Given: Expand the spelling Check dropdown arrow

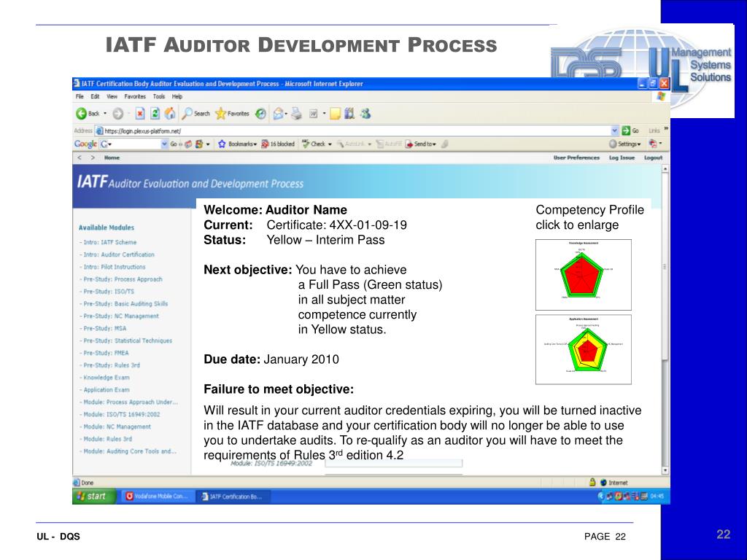Looking at the screenshot, I should click(330, 144).
